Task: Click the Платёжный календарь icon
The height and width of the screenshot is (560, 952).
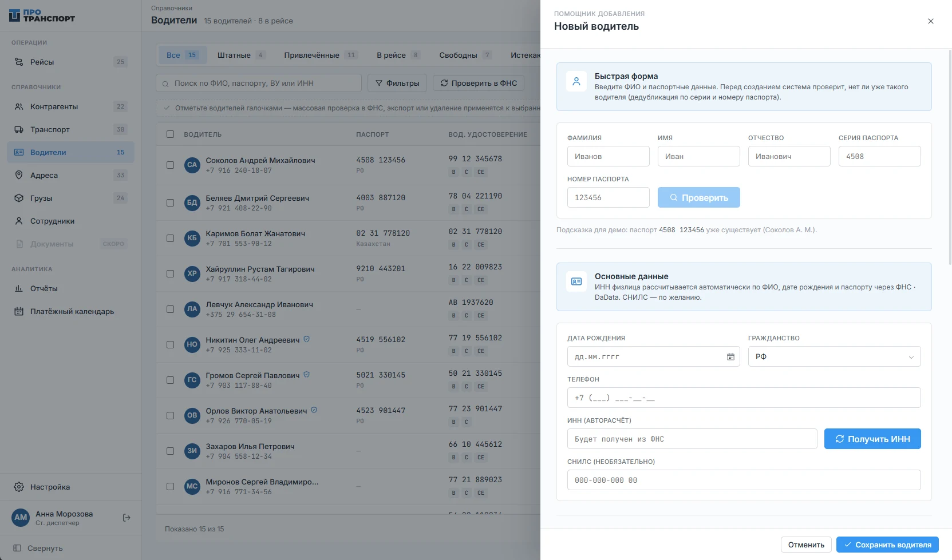Action: (x=19, y=311)
